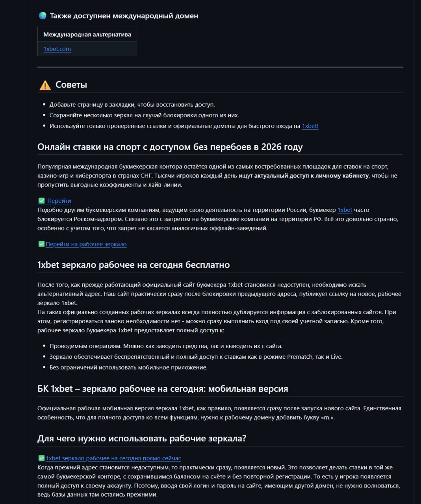This screenshot has height=504, width=421.
Task: Click 1xbet зеркало рабочее на сегодня прямо сейчас
Action: (113, 458)
